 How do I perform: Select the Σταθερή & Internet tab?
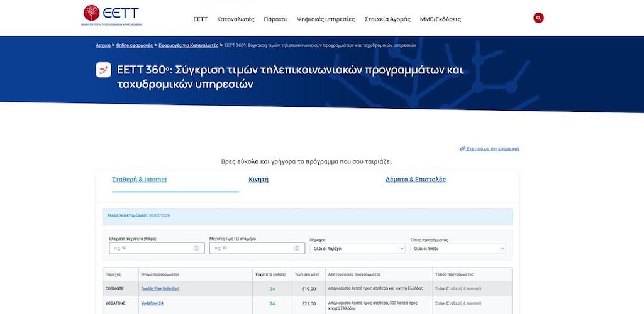tap(139, 180)
